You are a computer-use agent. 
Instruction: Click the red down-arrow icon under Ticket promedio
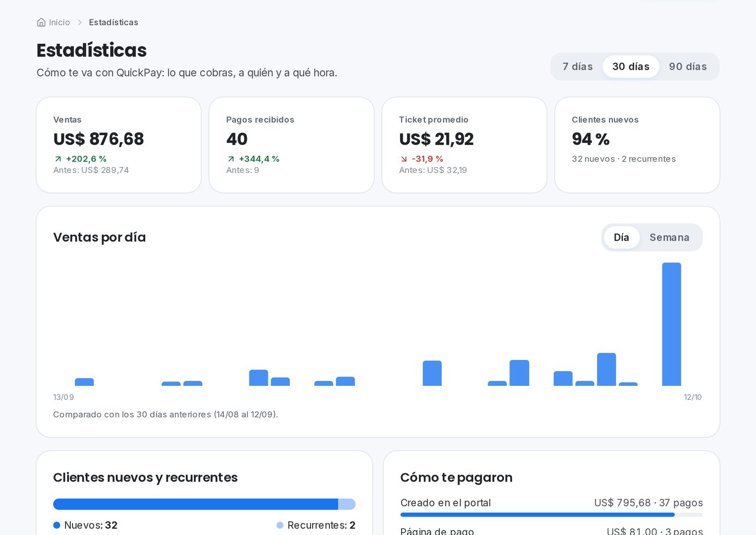403,159
